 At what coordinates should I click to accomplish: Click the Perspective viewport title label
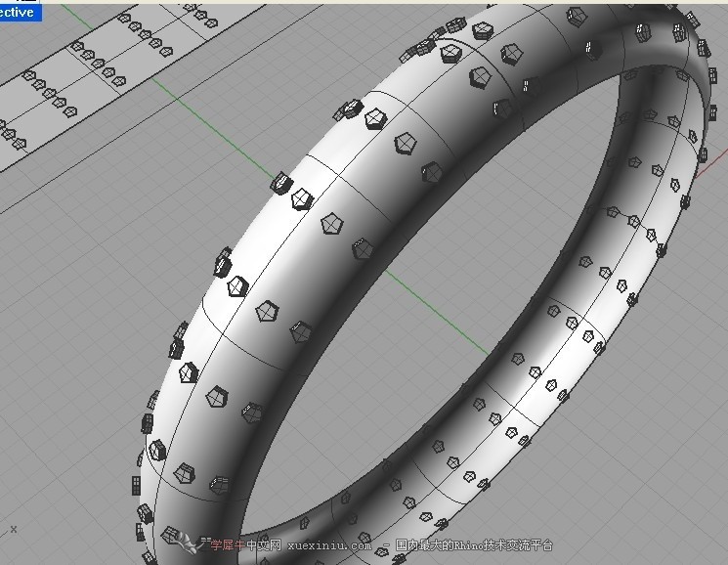(x=20, y=12)
